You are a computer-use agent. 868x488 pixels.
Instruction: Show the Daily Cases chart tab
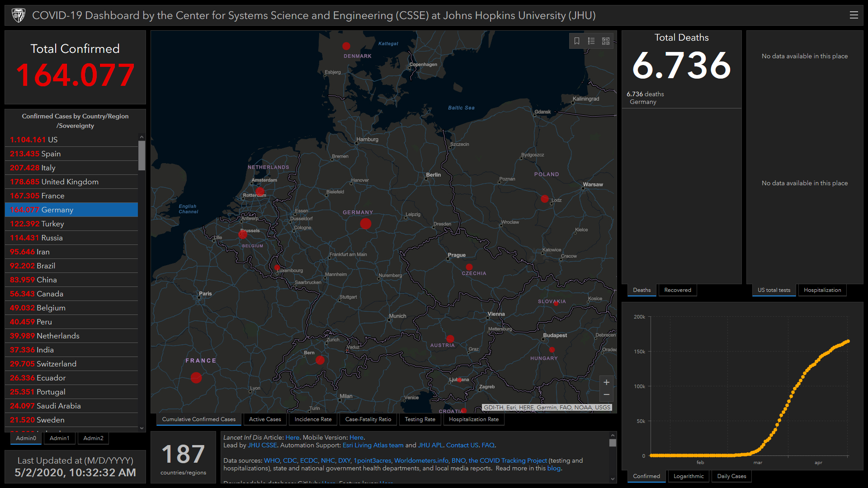pyautogui.click(x=731, y=476)
